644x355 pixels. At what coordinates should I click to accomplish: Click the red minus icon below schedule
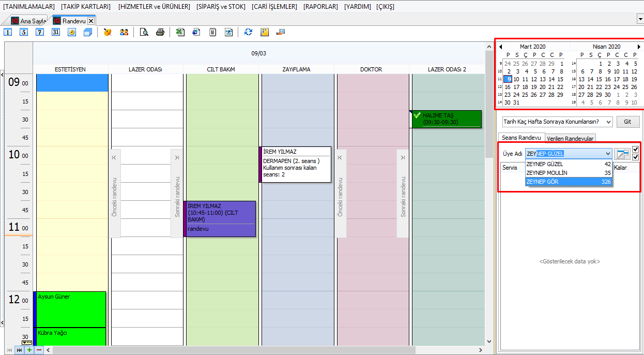point(39,350)
